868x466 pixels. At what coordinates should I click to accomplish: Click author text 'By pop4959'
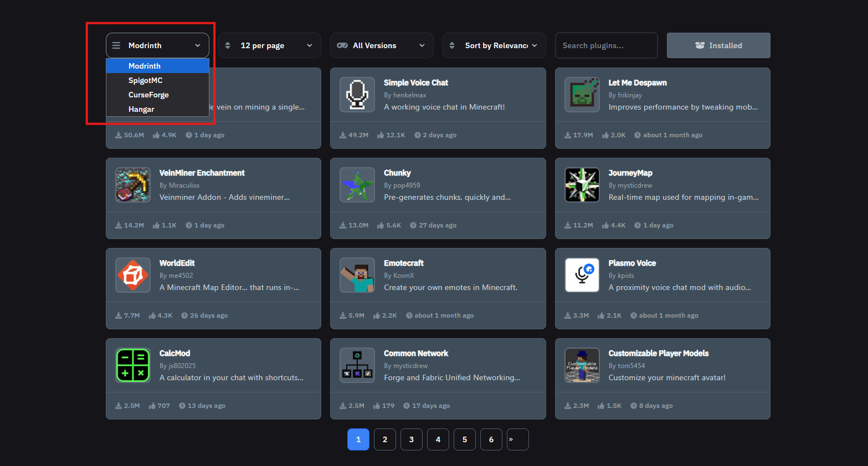[x=402, y=185]
